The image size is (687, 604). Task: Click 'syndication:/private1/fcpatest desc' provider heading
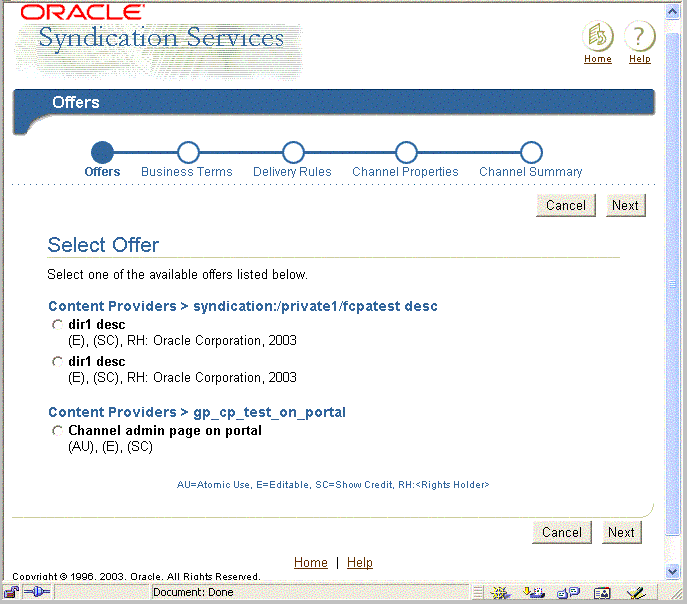pos(315,306)
